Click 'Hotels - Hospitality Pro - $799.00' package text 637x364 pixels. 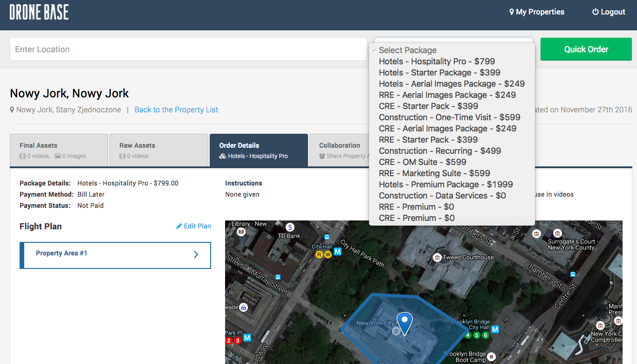tap(128, 183)
